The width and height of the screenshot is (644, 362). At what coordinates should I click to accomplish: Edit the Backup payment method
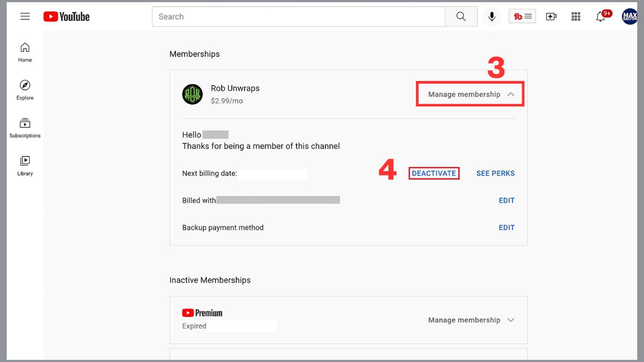click(507, 227)
